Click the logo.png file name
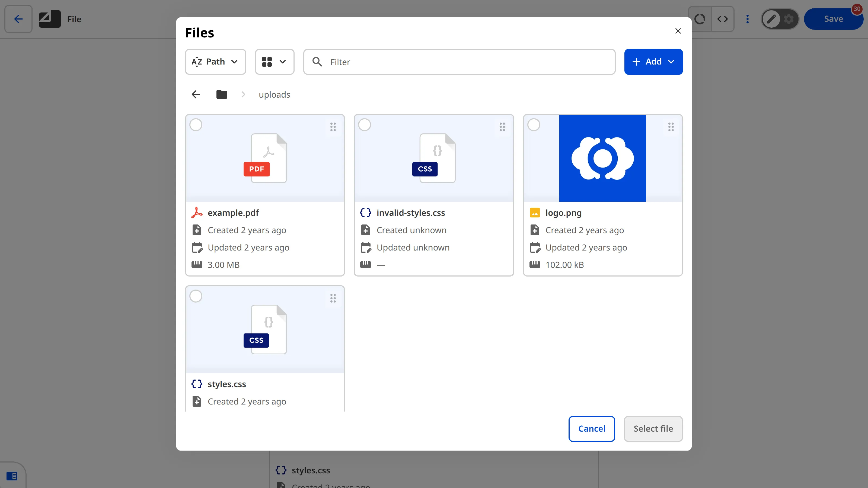868x488 pixels. 563,213
